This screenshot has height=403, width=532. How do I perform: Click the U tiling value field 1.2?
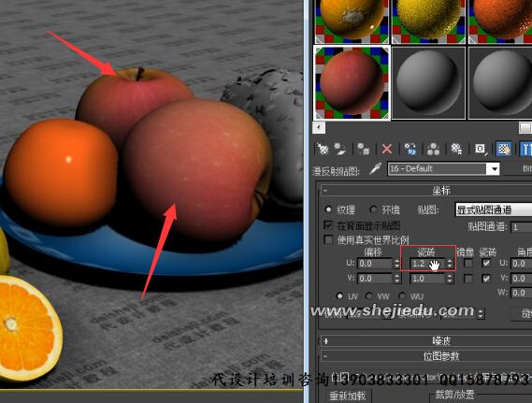[426, 264]
